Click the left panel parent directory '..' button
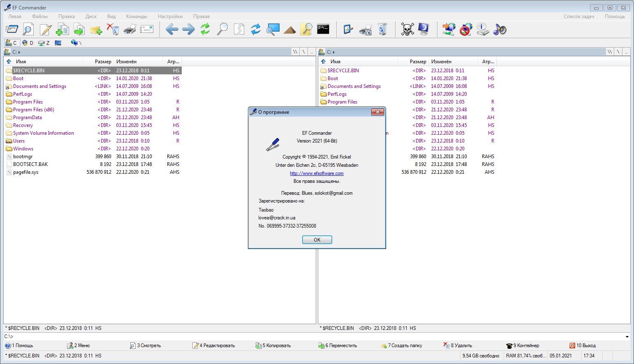Viewport: 634px width, 364px height. tap(312, 52)
